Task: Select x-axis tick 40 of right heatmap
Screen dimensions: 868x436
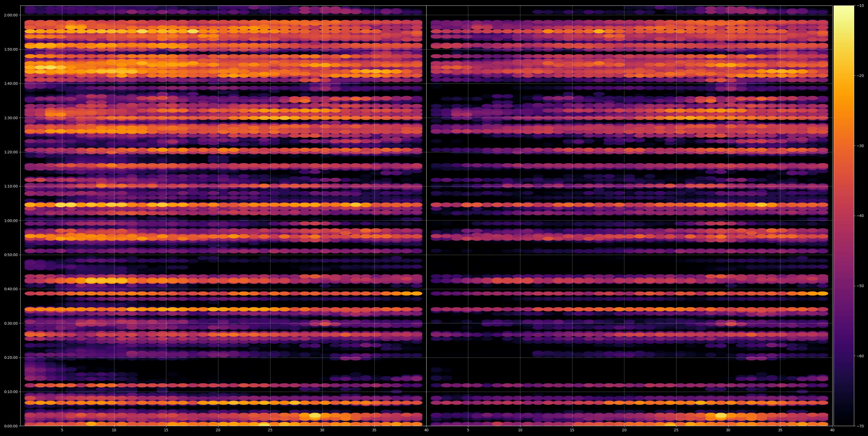Action: click(x=832, y=430)
